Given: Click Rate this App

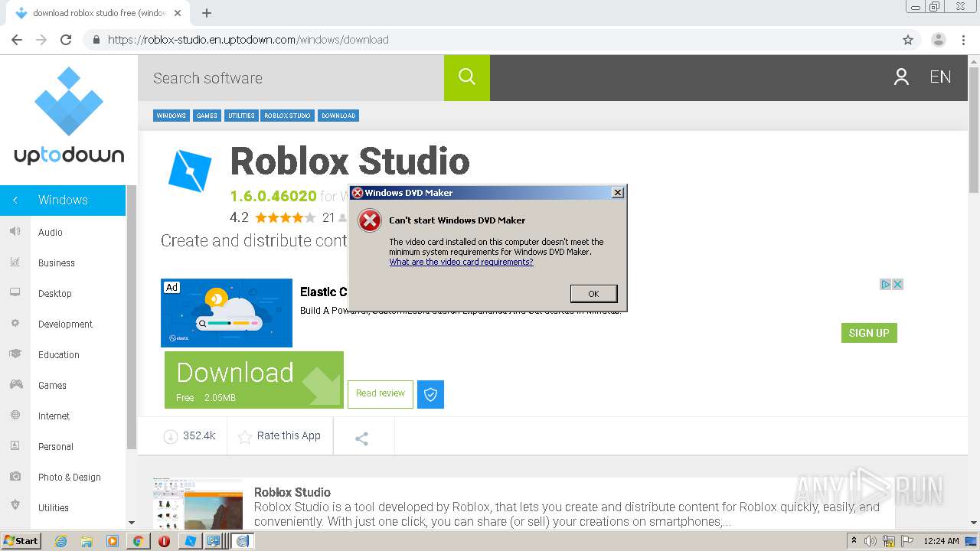Looking at the screenshot, I should click(x=279, y=436).
